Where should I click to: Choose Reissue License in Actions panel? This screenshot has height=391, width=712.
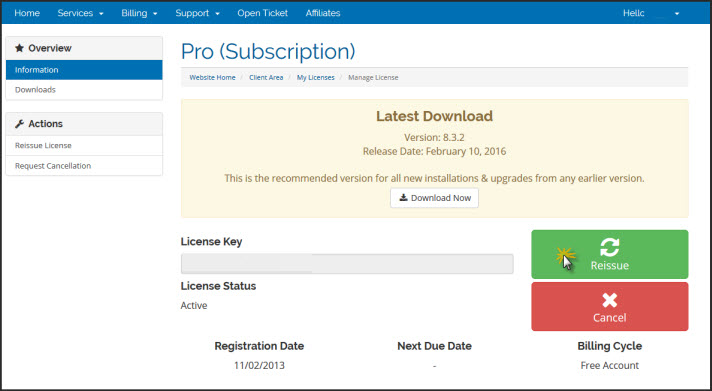tap(84, 145)
